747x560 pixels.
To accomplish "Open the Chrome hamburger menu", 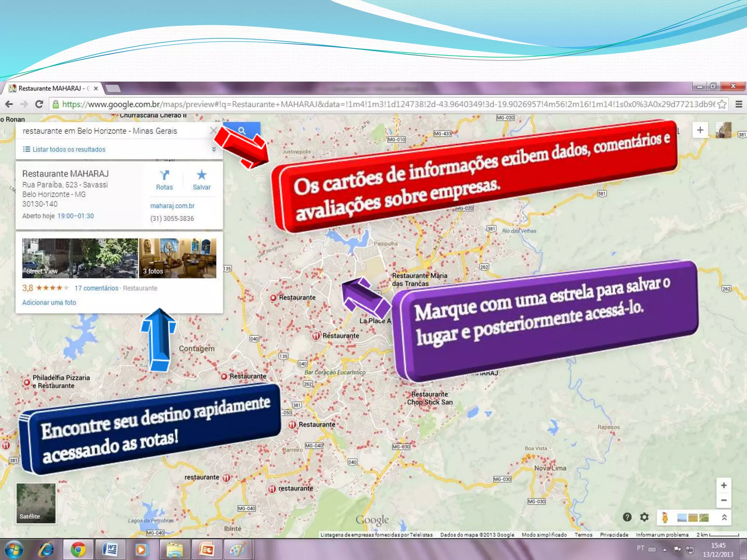I will [x=739, y=105].
